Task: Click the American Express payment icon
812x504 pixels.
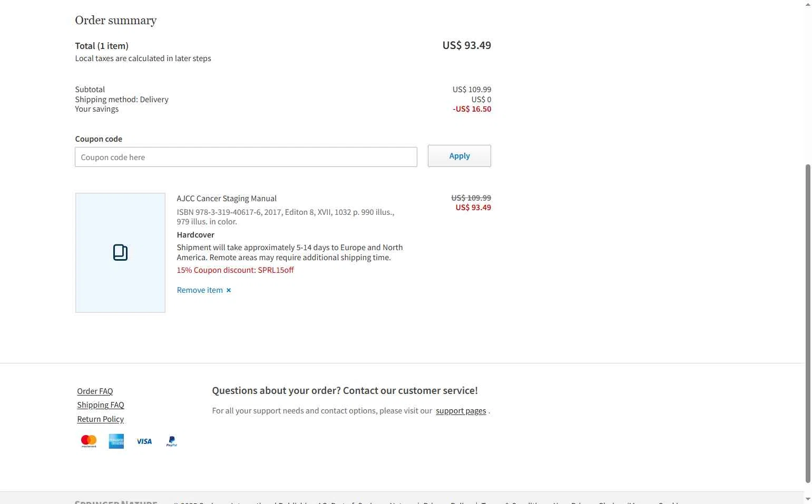Action: click(x=116, y=441)
